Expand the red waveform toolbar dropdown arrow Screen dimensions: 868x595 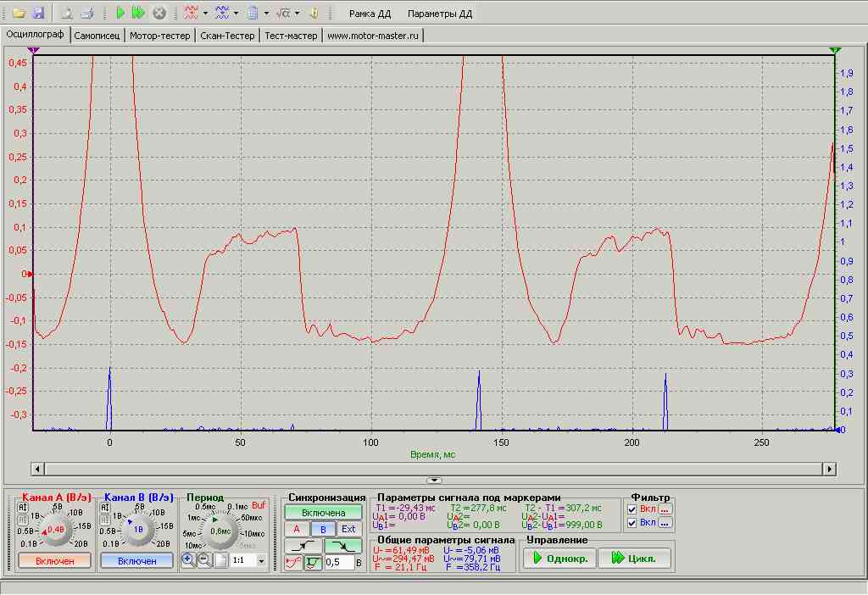[x=205, y=14]
